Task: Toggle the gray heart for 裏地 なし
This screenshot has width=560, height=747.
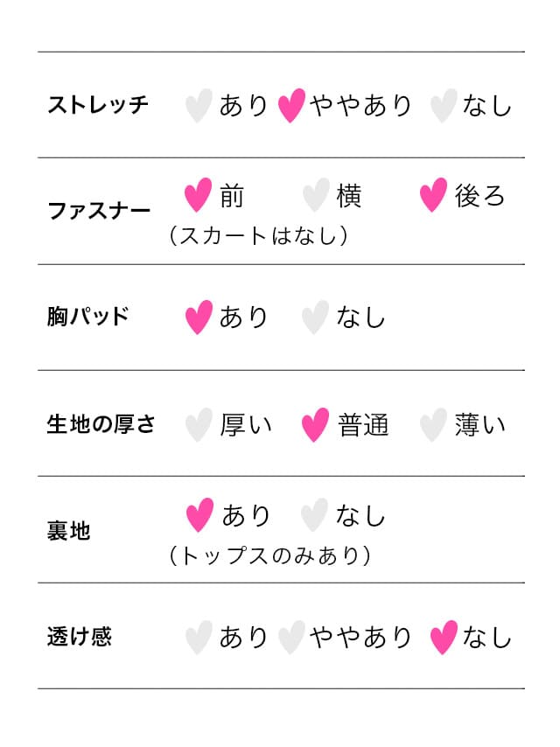Action: (314, 515)
